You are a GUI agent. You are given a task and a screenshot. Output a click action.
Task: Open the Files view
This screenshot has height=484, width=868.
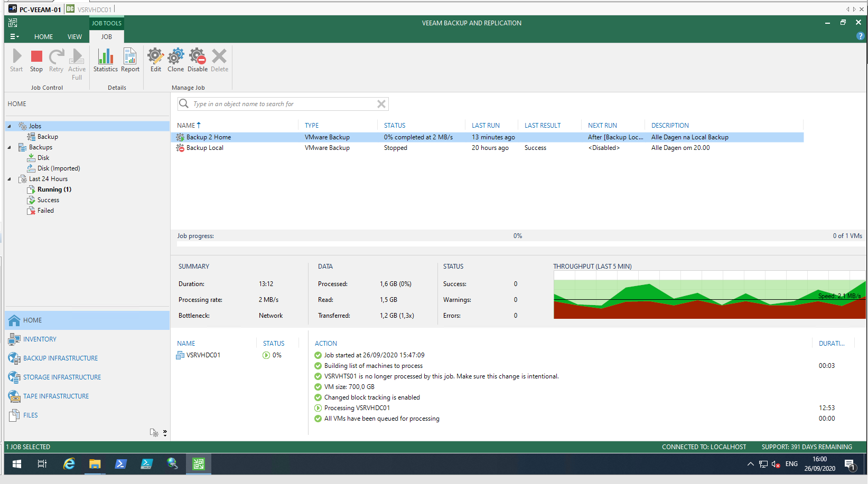click(30, 415)
